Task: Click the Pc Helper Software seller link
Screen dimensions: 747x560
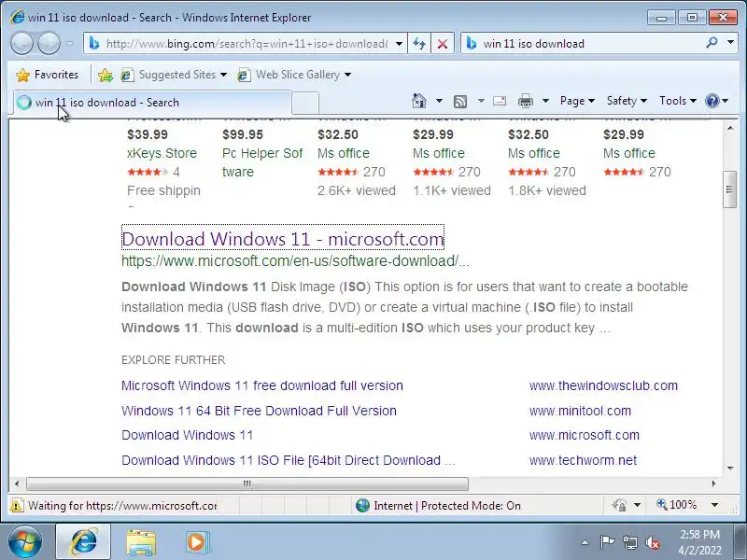Action: click(262, 162)
